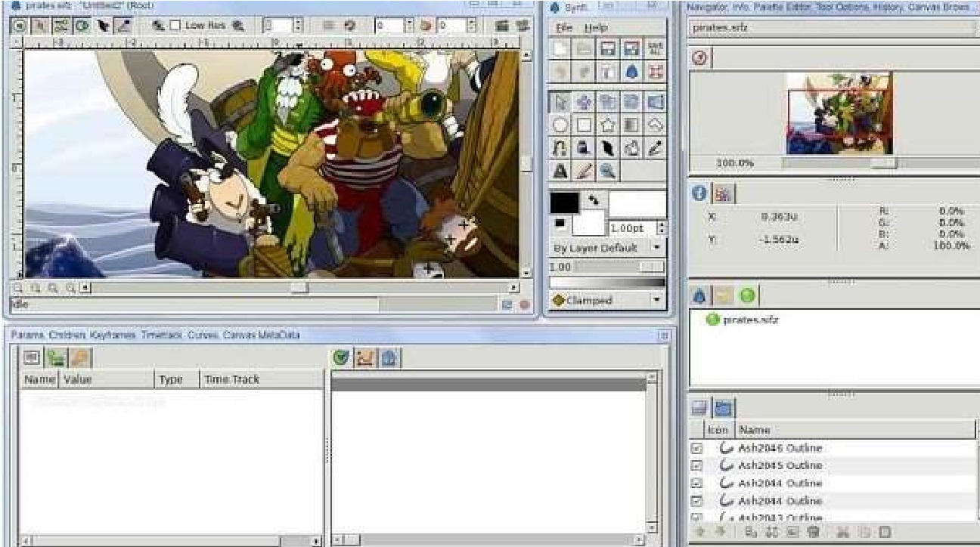Select pirates.sifz in the canvas browser
The height and width of the screenshot is (547, 980).
click(750, 320)
